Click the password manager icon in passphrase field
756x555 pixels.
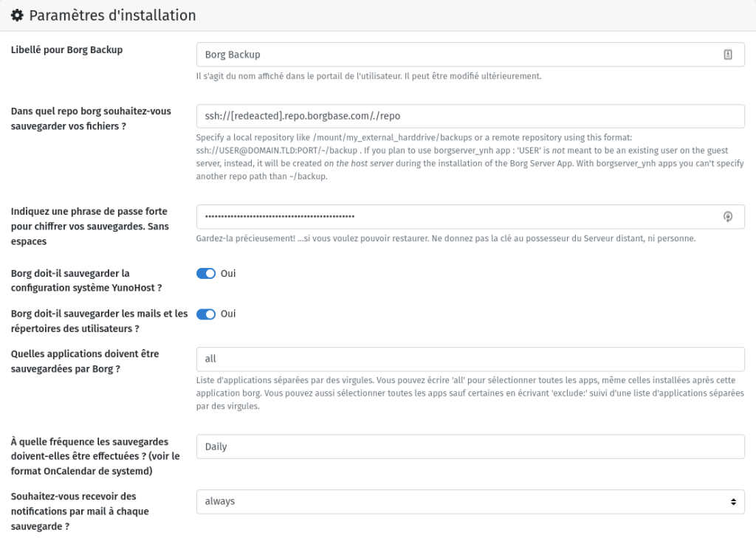727,217
